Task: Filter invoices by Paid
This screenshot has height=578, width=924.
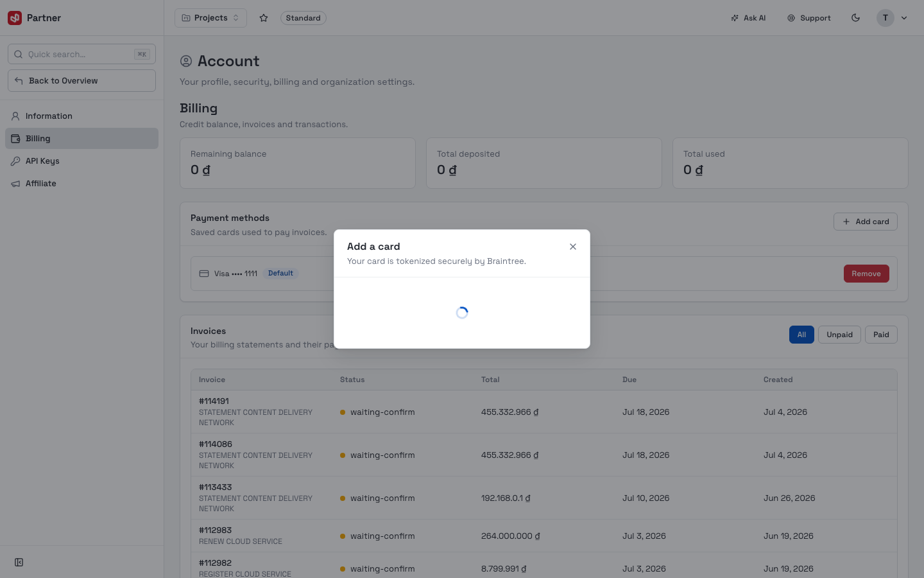Action: [881, 335]
